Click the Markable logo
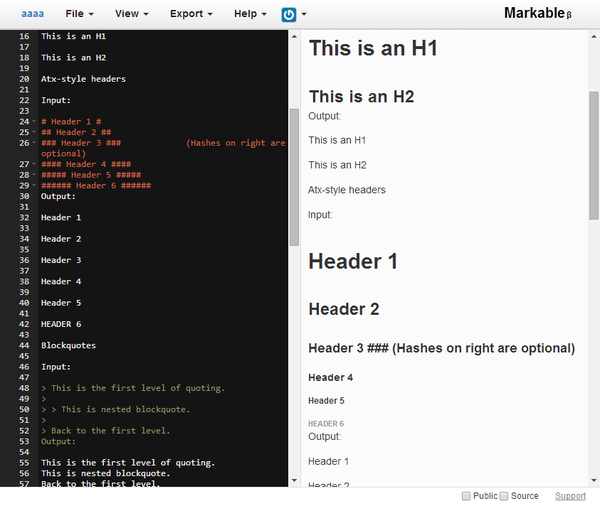This screenshot has height=506, width=600. click(537, 13)
